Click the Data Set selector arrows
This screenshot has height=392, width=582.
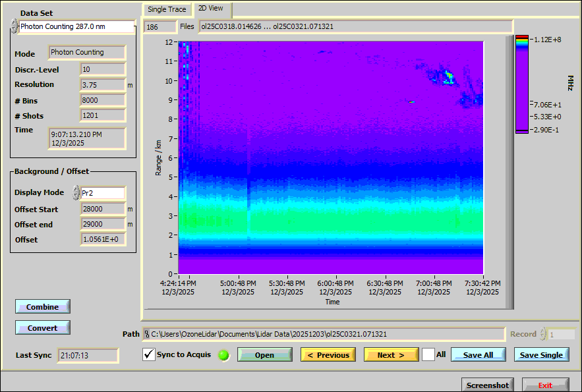pyautogui.click(x=14, y=26)
